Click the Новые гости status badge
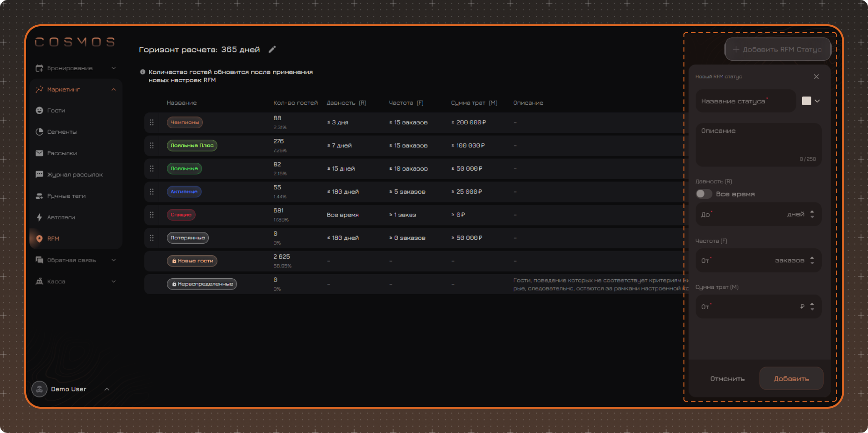The image size is (868, 433). tap(192, 261)
